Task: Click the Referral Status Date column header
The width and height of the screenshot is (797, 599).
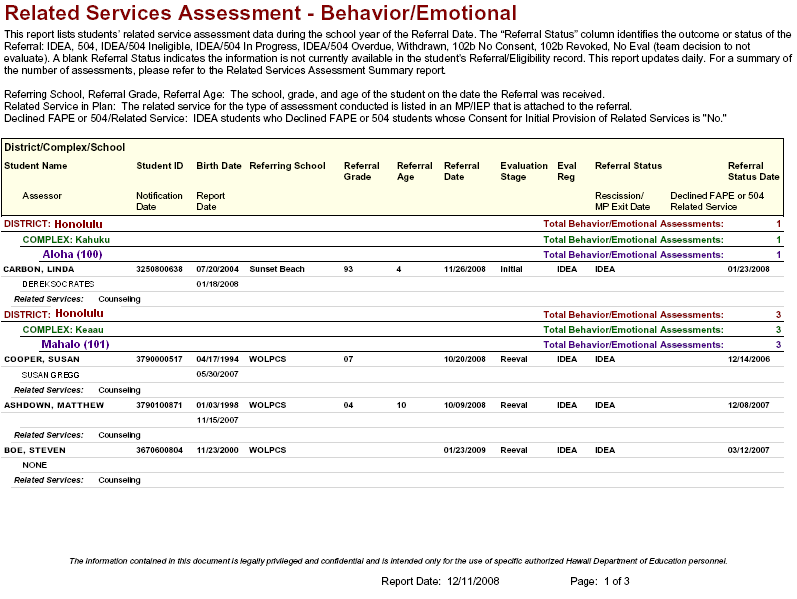Action: (x=746, y=171)
